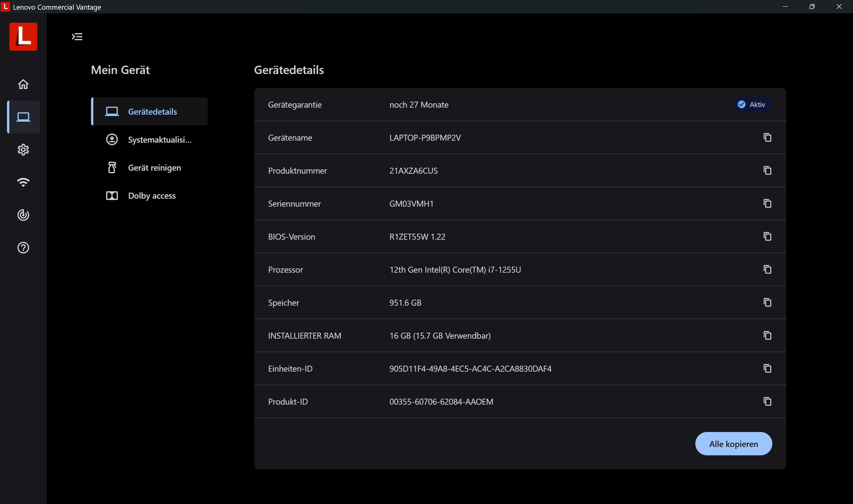Click the 'Gerätedetails' page heading
Viewport: 853px width, 504px height.
(x=289, y=70)
